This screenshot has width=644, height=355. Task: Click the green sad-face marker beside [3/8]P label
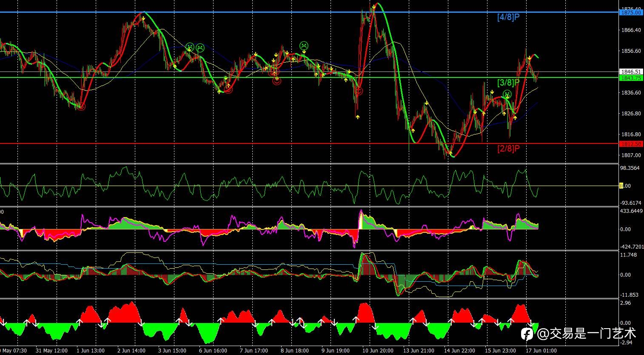tap(507, 94)
